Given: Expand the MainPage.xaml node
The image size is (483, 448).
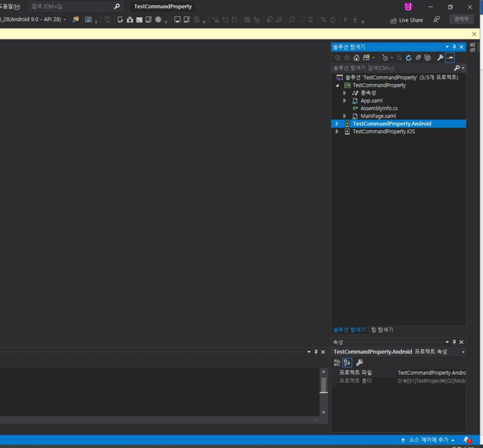Looking at the screenshot, I should tap(345, 116).
